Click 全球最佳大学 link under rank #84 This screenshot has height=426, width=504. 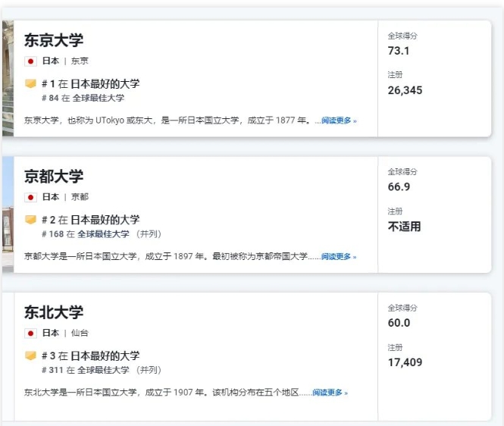pos(99,98)
